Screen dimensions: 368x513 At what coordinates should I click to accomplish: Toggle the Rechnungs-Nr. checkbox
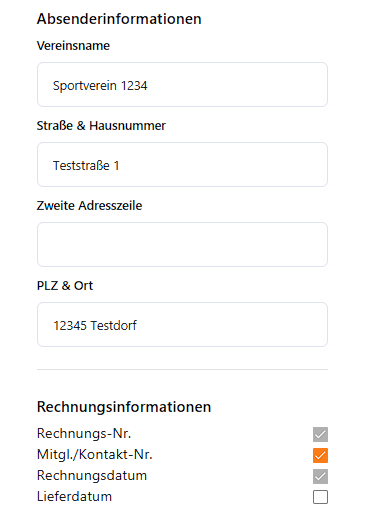320,434
